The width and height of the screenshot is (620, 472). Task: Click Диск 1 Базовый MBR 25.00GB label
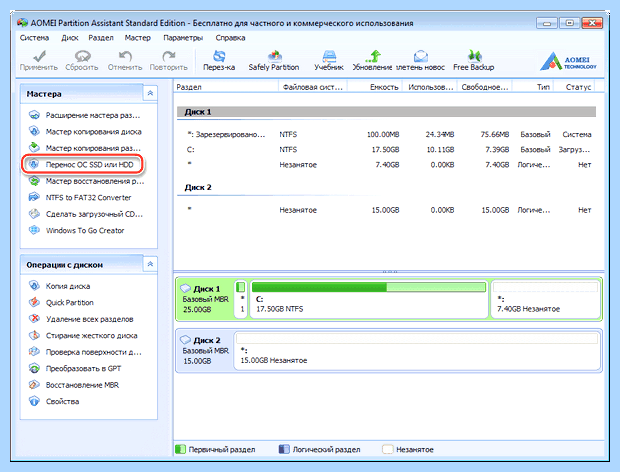point(205,299)
